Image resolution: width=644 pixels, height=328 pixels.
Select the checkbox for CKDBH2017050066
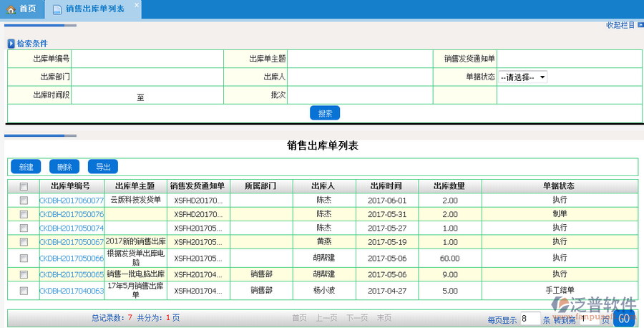pos(24,258)
